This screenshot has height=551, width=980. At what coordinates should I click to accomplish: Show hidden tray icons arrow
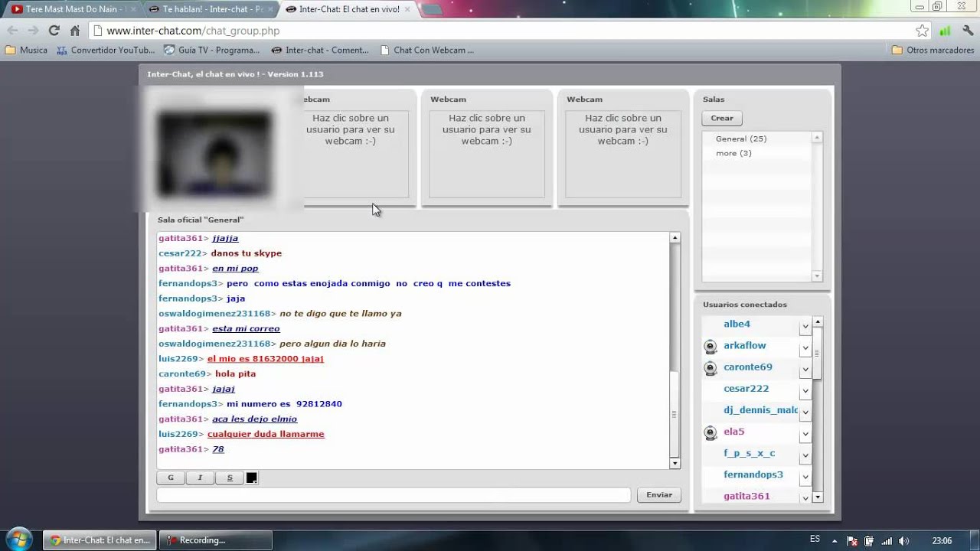click(835, 540)
